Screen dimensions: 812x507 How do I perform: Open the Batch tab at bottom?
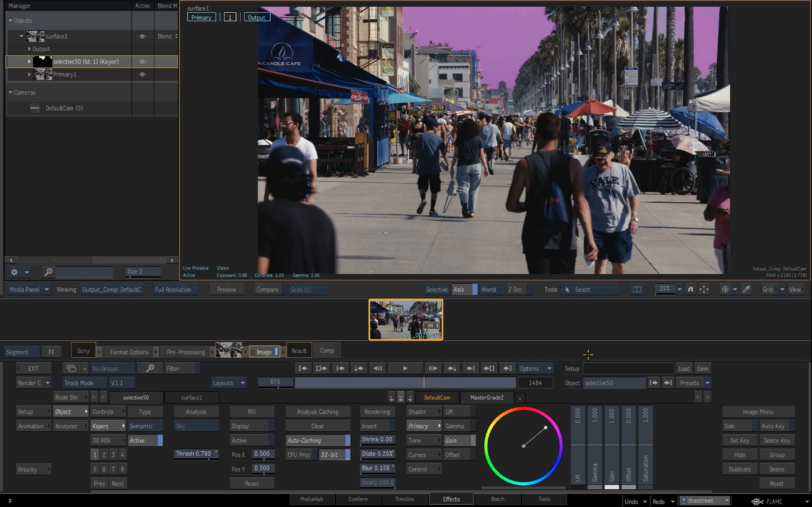click(497, 499)
